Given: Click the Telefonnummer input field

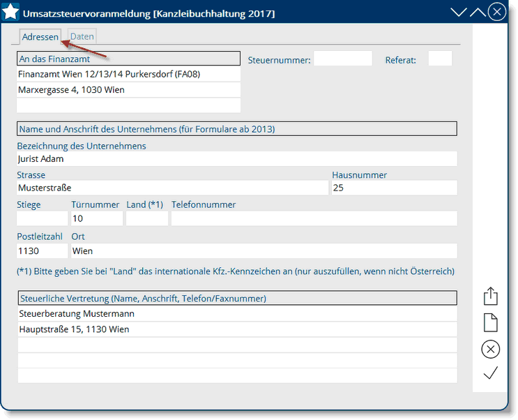Looking at the screenshot, I should [x=314, y=219].
